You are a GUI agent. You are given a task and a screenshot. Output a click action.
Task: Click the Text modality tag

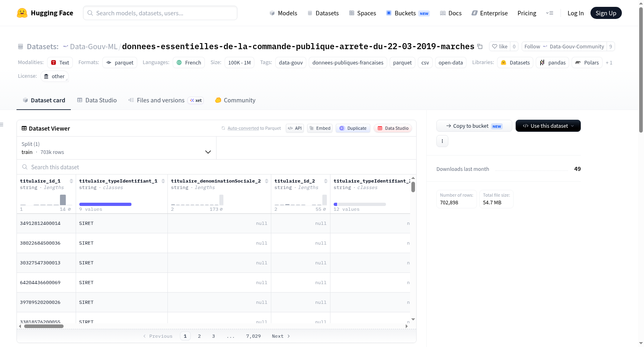tap(60, 62)
